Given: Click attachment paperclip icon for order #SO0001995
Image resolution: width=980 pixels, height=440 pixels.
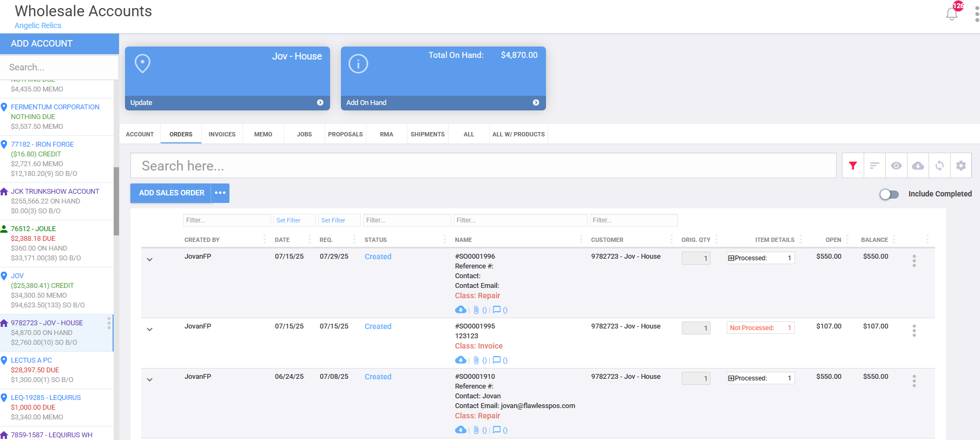Looking at the screenshot, I should click(x=476, y=360).
